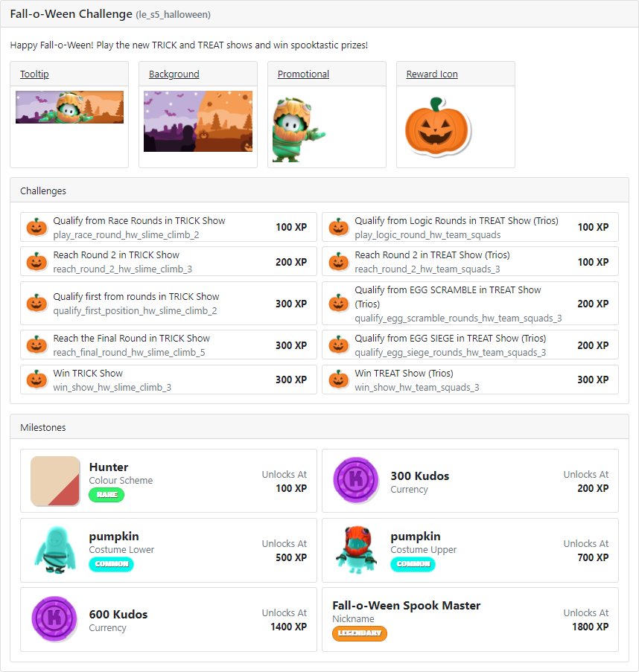Open the Reward Icon link
639x672 pixels.
[x=432, y=74]
